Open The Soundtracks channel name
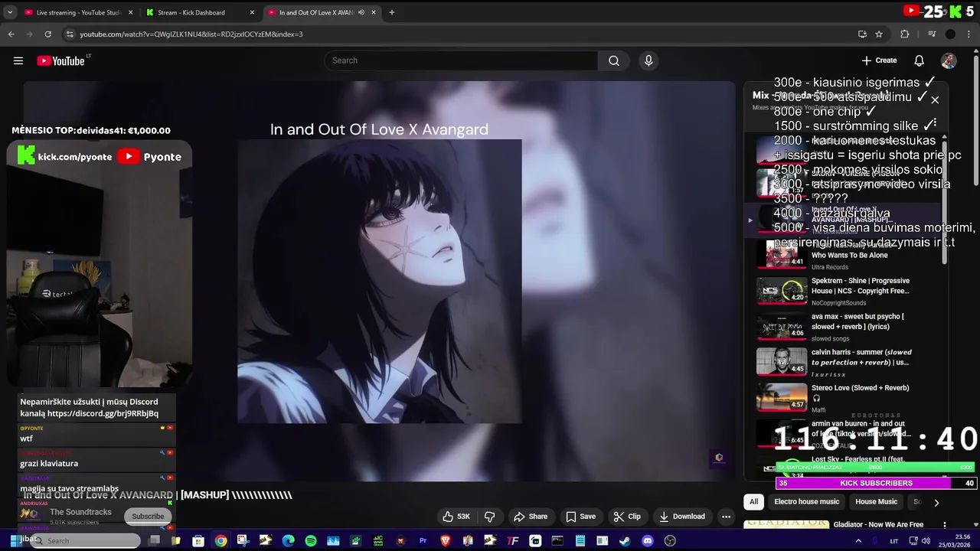Viewport: 980px width, 551px height. (80, 512)
